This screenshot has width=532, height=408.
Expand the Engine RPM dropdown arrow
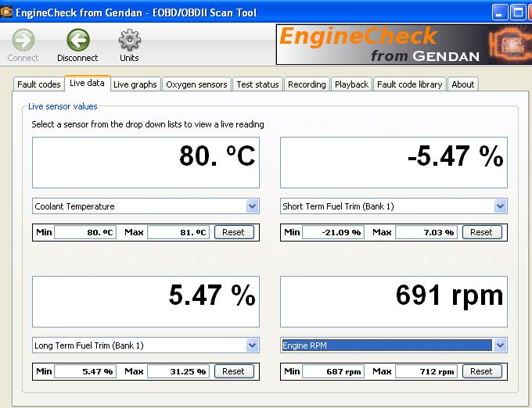(x=500, y=345)
